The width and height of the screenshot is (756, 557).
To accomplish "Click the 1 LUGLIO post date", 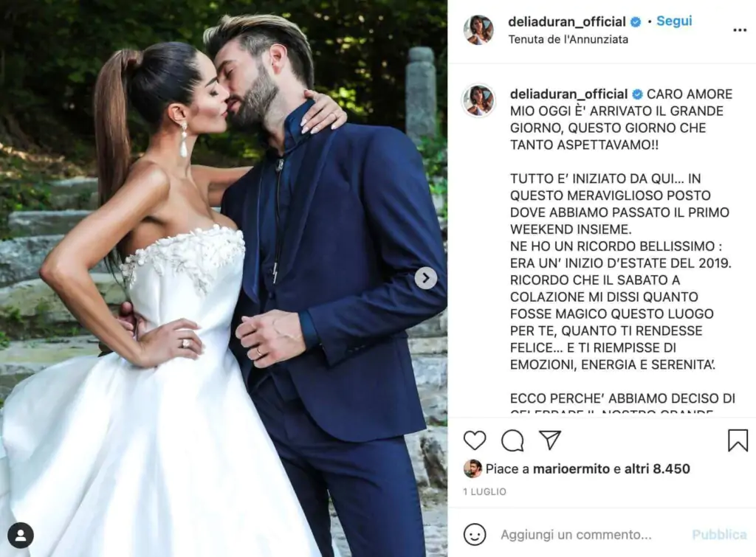I will coord(484,492).
